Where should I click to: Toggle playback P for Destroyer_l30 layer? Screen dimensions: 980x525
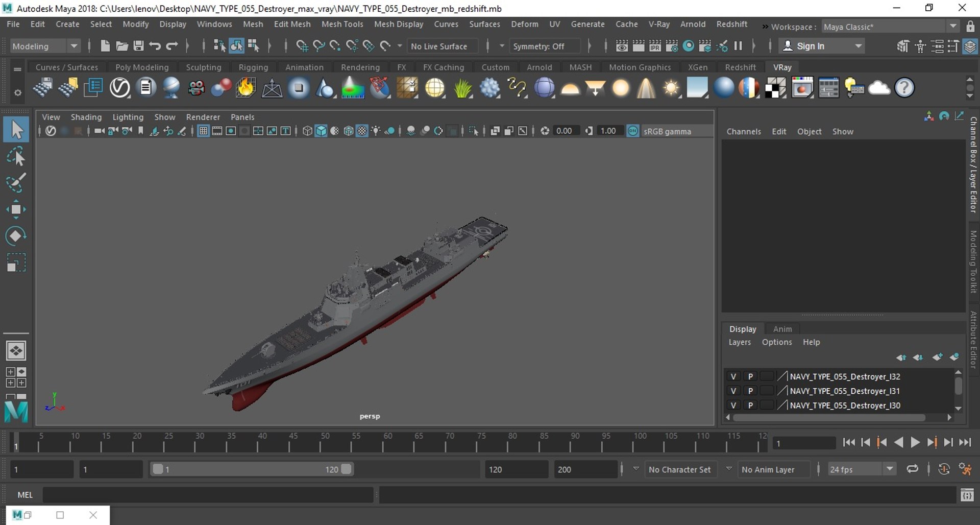(x=750, y=405)
